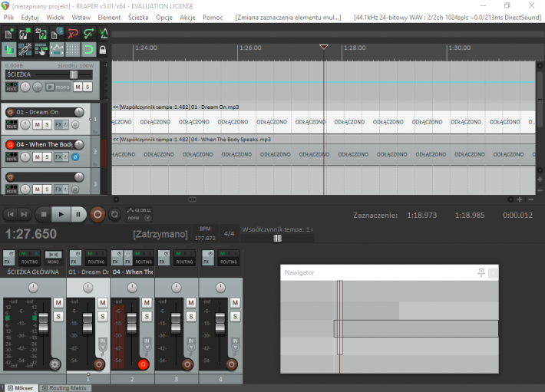Click the Play transport button
The width and height of the screenshot is (545, 392).
pyautogui.click(x=61, y=214)
